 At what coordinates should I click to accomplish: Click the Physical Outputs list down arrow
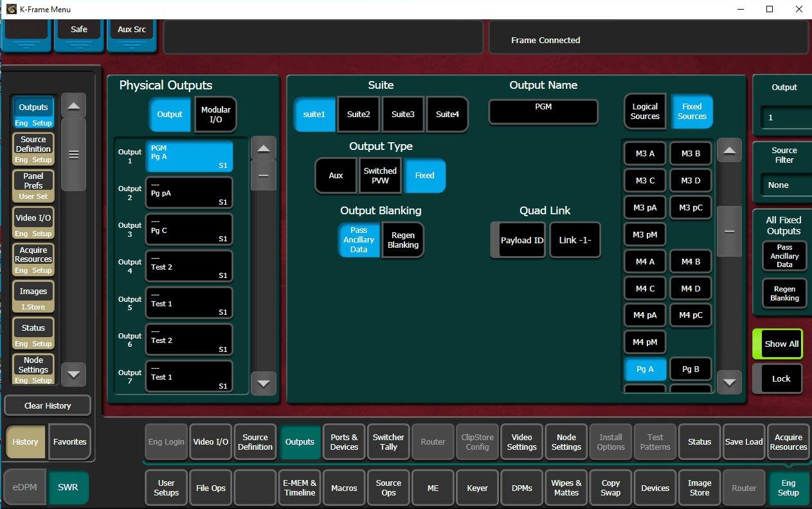pos(263,384)
